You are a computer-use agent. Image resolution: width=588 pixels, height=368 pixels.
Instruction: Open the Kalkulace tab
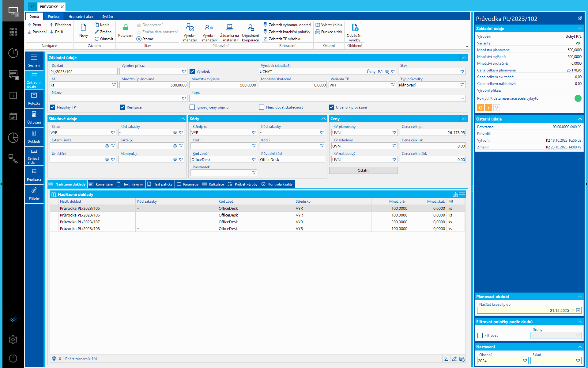(213, 184)
